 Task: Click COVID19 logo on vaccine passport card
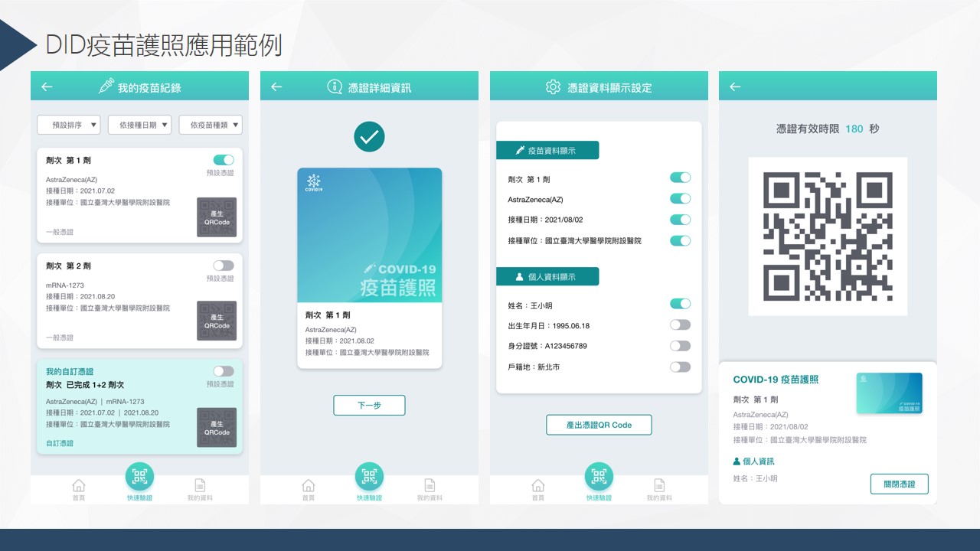coord(313,184)
